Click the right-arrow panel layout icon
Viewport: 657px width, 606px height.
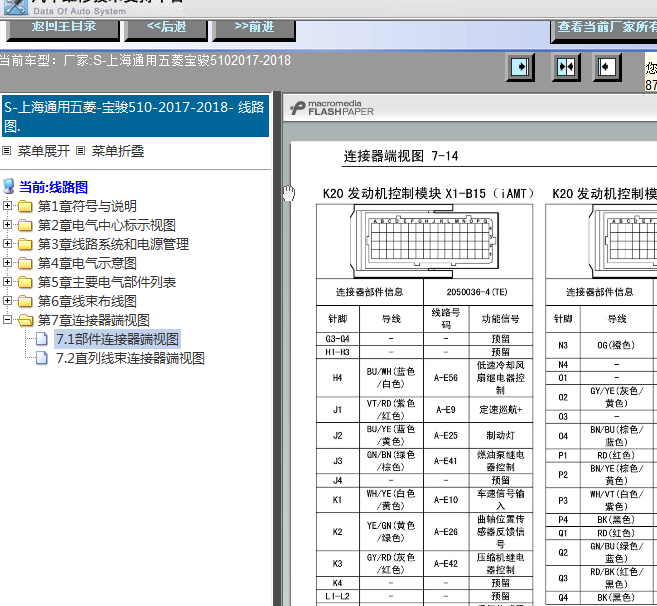[x=520, y=67]
